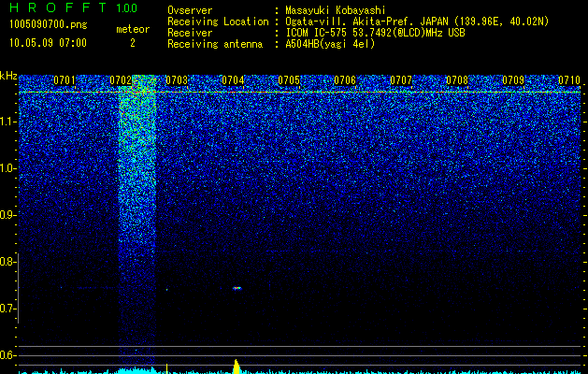Click the yellow horizontal carrier line near the top
The width and height of the screenshot is (588, 374).
[300, 92]
